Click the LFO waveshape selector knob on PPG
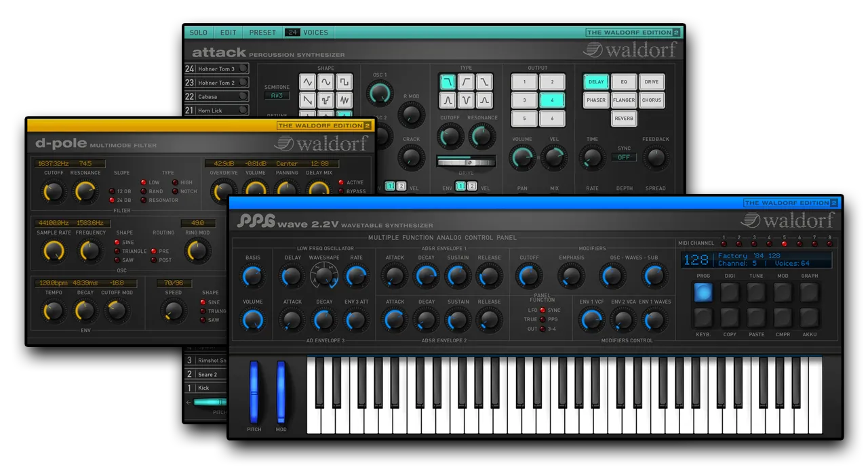The width and height of the screenshot is (868, 467). (x=323, y=276)
